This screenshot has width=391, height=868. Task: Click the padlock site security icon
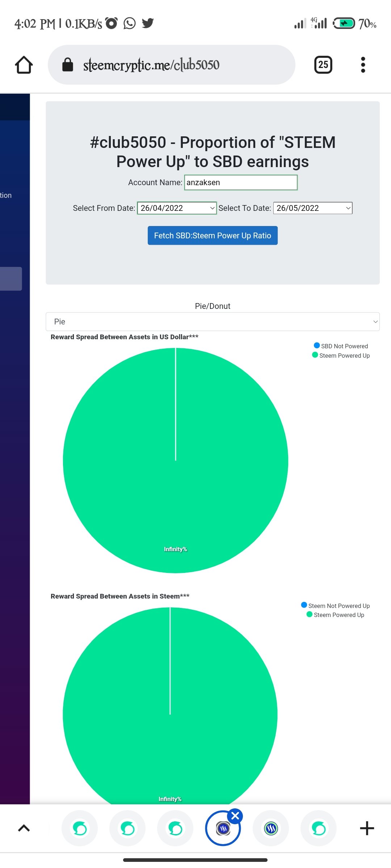68,65
